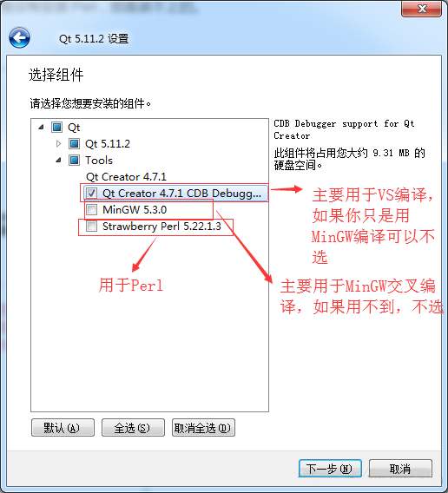The width and height of the screenshot is (448, 493).
Task: Click the 全选(S) select all button
Action: click(x=133, y=428)
